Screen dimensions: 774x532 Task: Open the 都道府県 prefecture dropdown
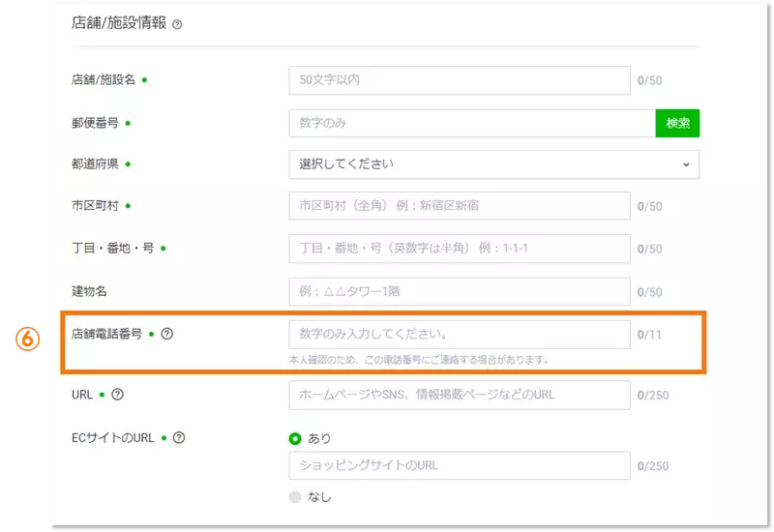click(x=493, y=164)
